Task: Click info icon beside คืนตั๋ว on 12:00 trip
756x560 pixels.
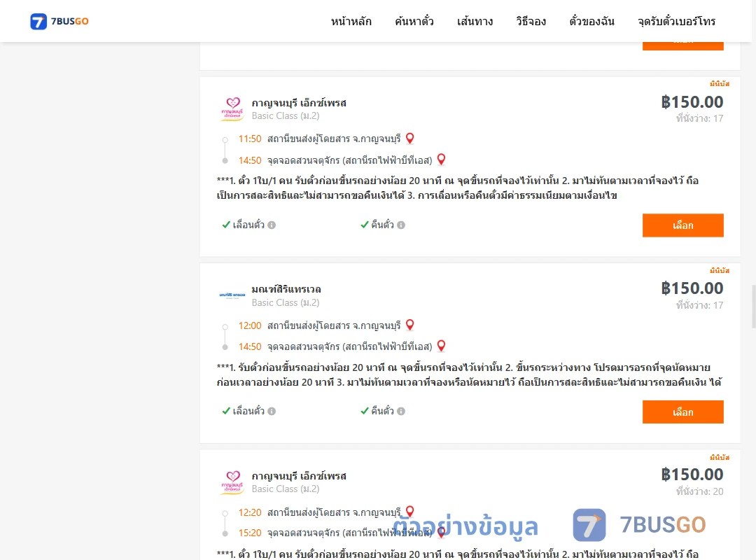Action: 401,411
